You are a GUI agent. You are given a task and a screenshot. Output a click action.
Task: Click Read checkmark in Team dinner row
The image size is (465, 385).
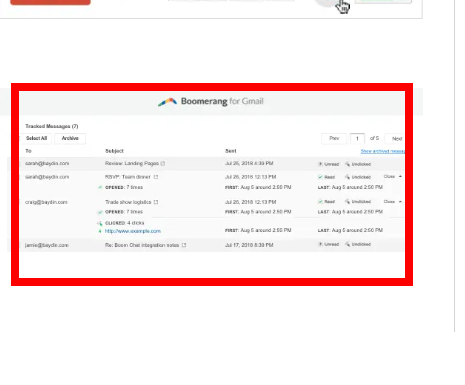coord(320,177)
